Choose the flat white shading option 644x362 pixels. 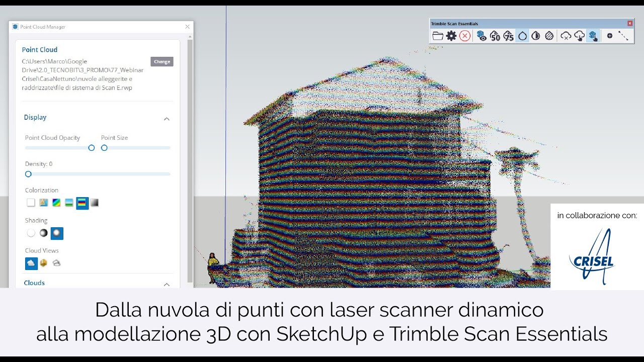point(31,233)
